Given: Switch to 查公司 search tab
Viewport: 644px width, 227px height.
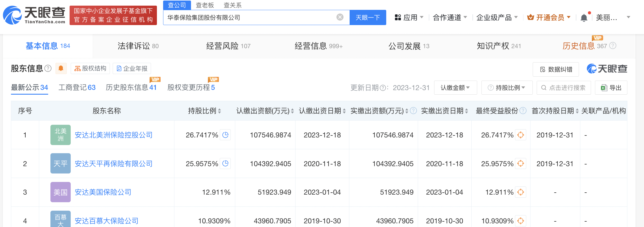Looking at the screenshot, I should tap(177, 5).
